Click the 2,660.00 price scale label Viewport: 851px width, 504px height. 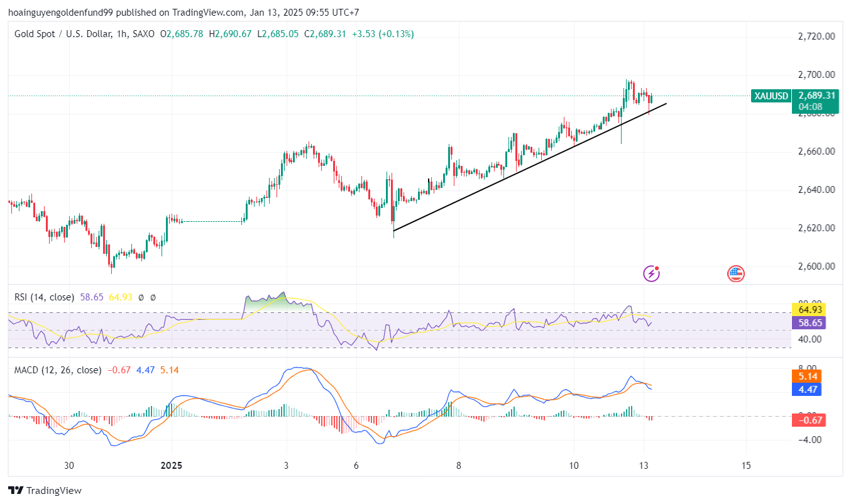coord(816,151)
